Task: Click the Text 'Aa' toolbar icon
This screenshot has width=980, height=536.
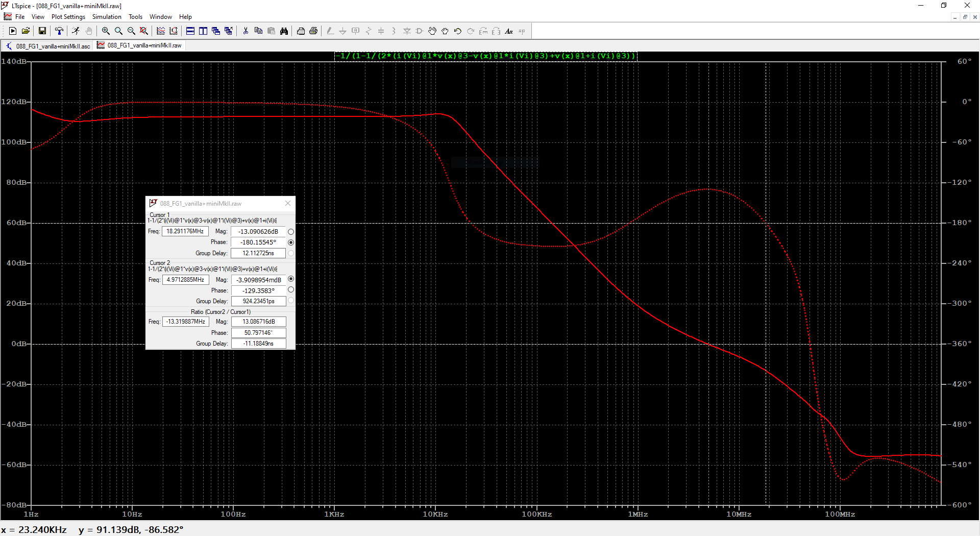Action: click(x=509, y=31)
